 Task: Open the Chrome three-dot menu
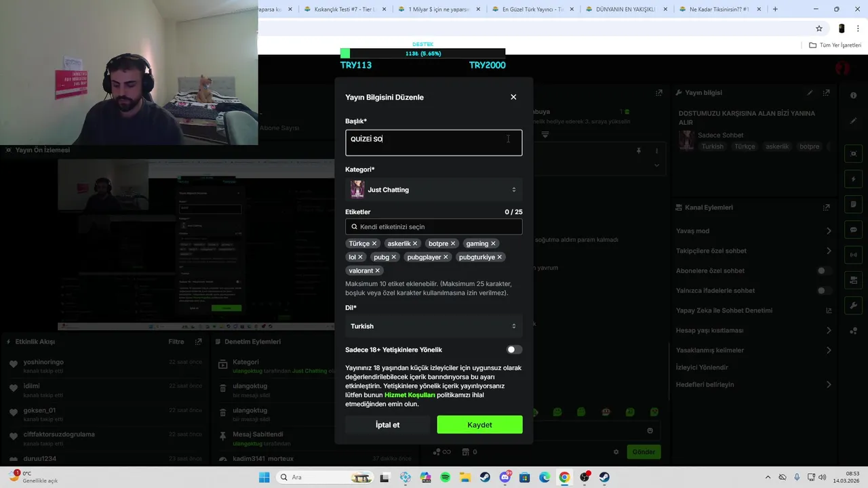point(858,28)
